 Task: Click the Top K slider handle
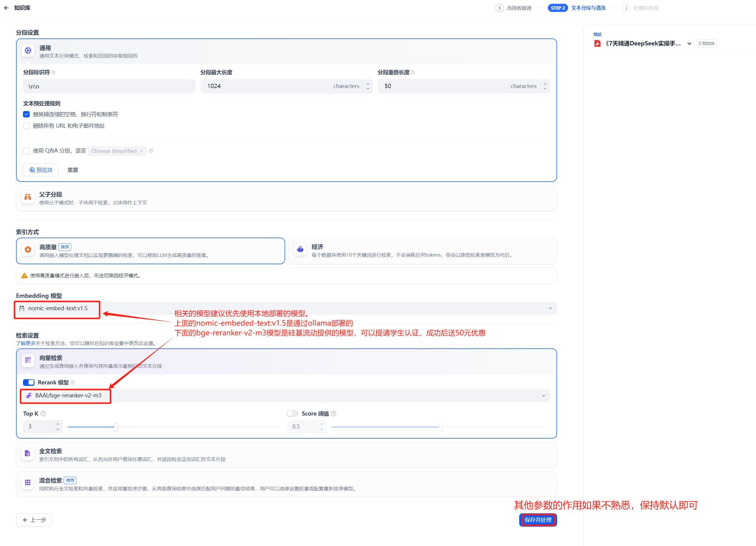(x=116, y=427)
